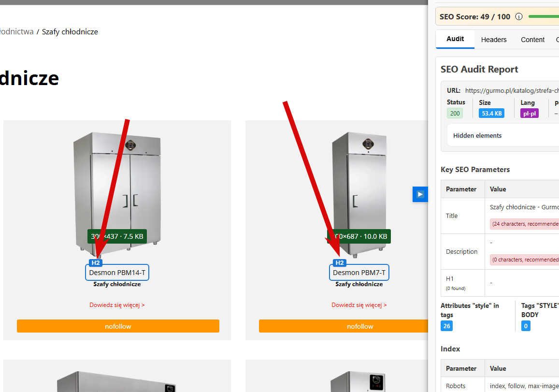Click the nofollow button under Desmon PBM14-T

pos(118,326)
